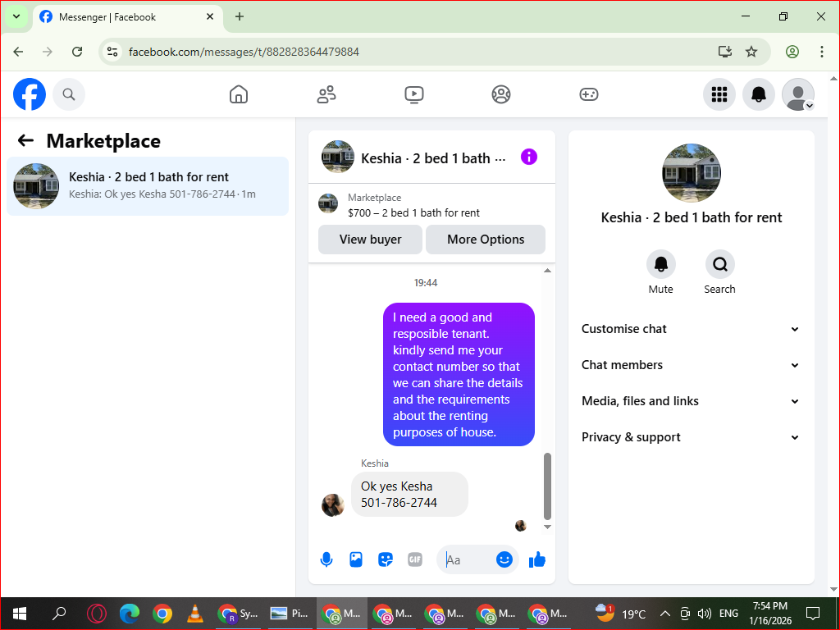
Task: Open the Facebook menu grid icon
Action: click(719, 94)
